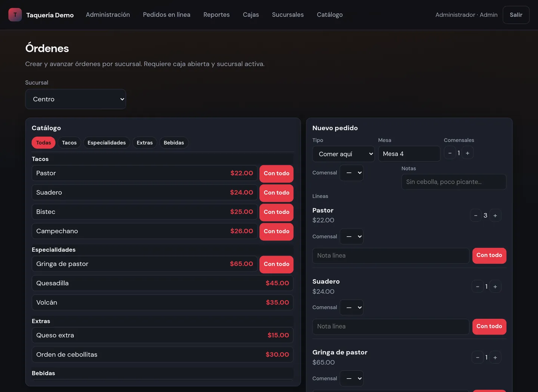The height and width of the screenshot is (392, 538).
Task: Select the Todas catalog filter
Action: 44,143
